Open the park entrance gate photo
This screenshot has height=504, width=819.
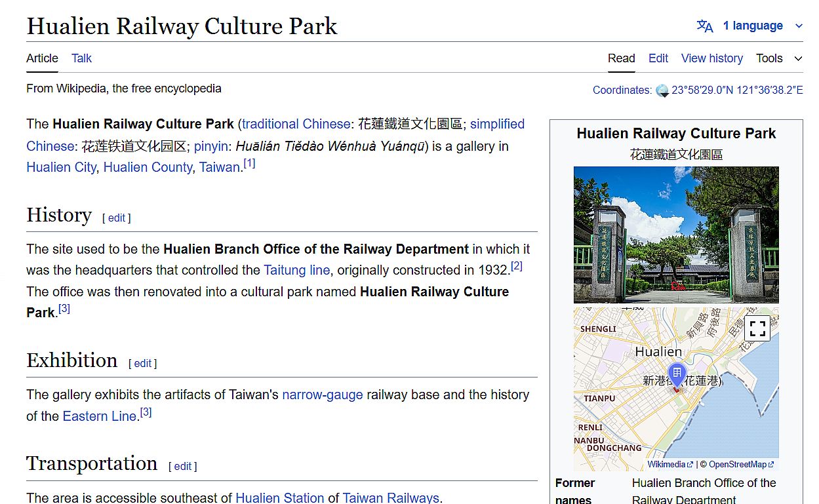pyautogui.click(x=676, y=234)
